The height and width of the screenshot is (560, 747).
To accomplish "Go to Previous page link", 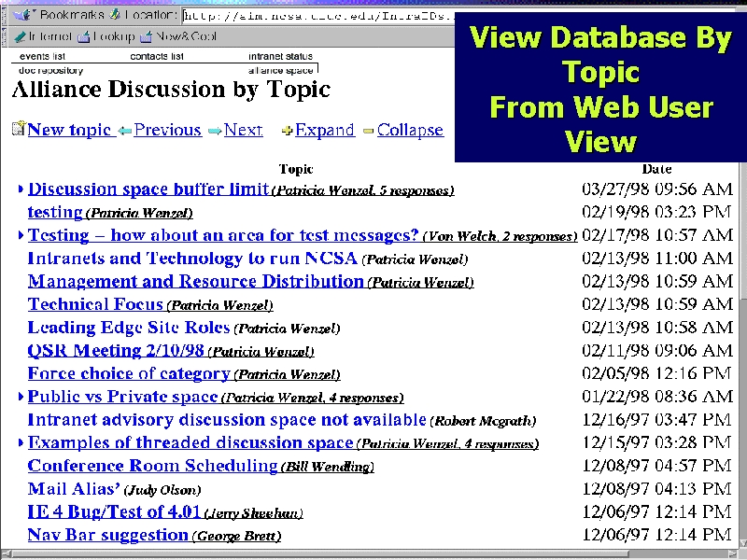I will 168,130.
